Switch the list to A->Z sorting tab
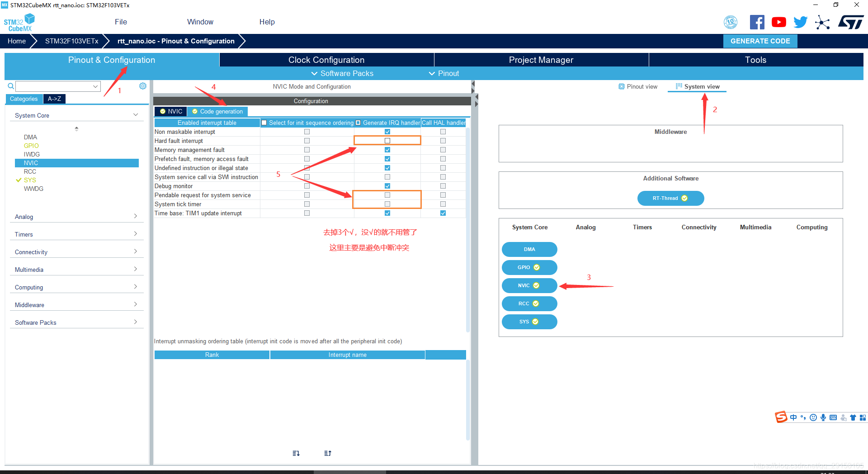This screenshot has height=474, width=868. pos(54,99)
